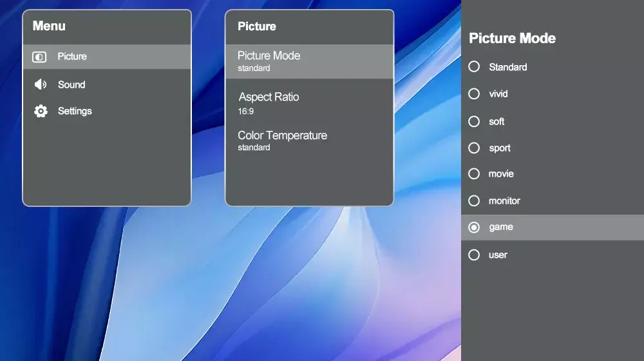Click the Picture Mode side panel heading
The height and width of the screenshot is (361, 644).
pos(512,38)
